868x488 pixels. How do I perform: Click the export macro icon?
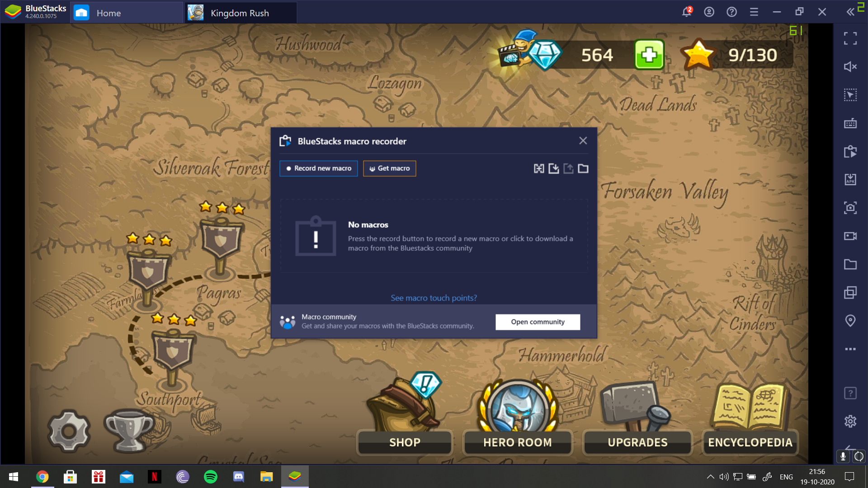pyautogui.click(x=568, y=169)
